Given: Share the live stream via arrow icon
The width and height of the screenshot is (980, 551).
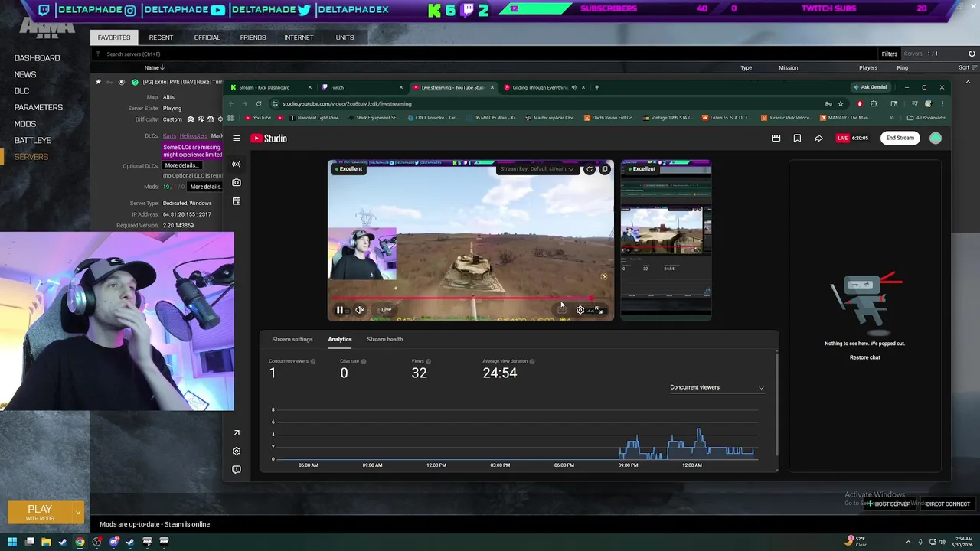Looking at the screenshot, I should click(x=818, y=139).
